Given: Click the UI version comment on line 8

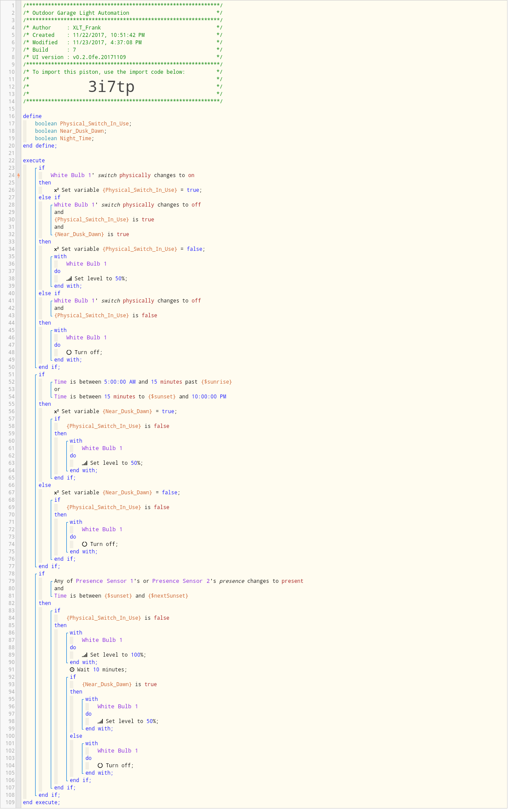Looking at the screenshot, I should [123, 57].
